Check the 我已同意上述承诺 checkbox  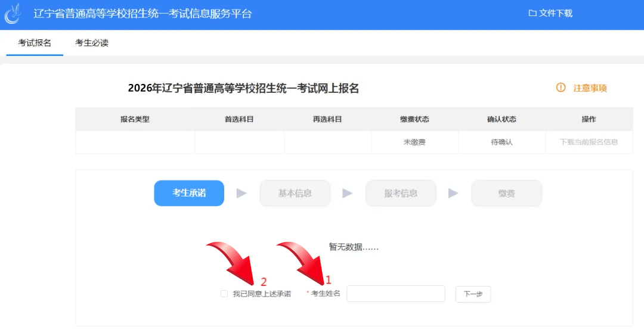point(224,294)
